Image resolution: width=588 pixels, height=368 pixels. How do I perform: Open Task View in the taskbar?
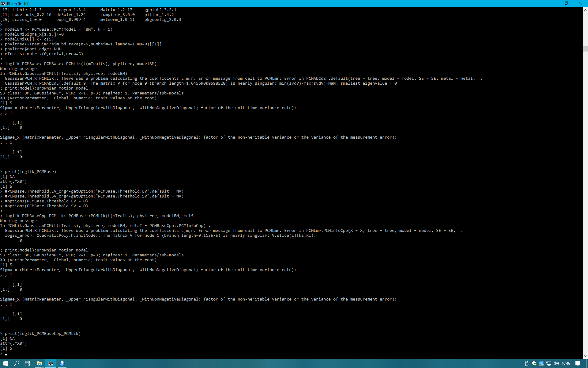(x=28, y=363)
